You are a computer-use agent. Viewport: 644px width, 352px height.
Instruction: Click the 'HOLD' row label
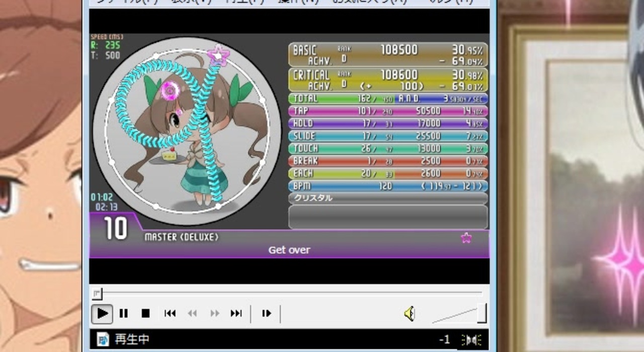click(x=303, y=123)
